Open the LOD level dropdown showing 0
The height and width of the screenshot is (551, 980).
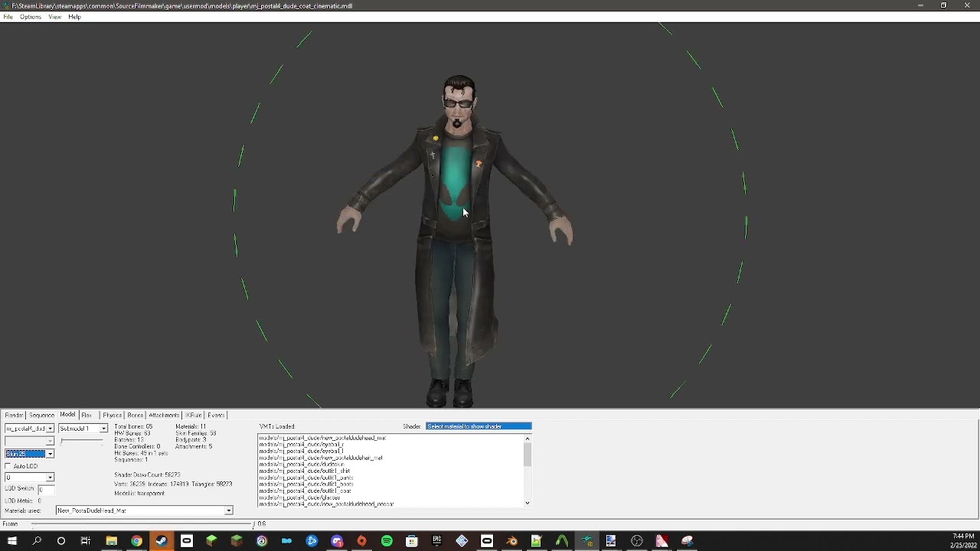point(29,478)
